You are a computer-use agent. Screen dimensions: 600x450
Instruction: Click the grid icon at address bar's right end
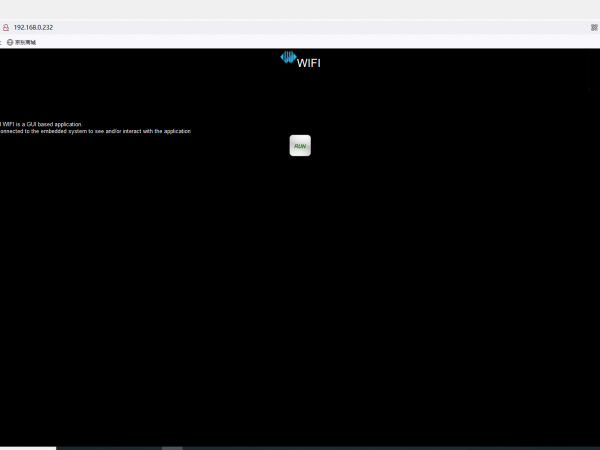click(594, 27)
